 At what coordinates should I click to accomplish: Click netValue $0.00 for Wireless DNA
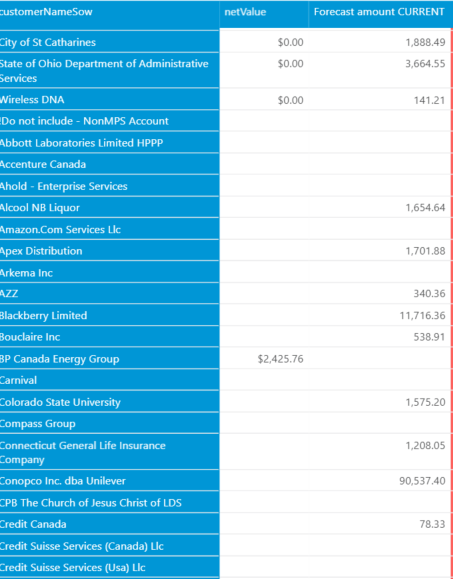(x=291, y=100)
